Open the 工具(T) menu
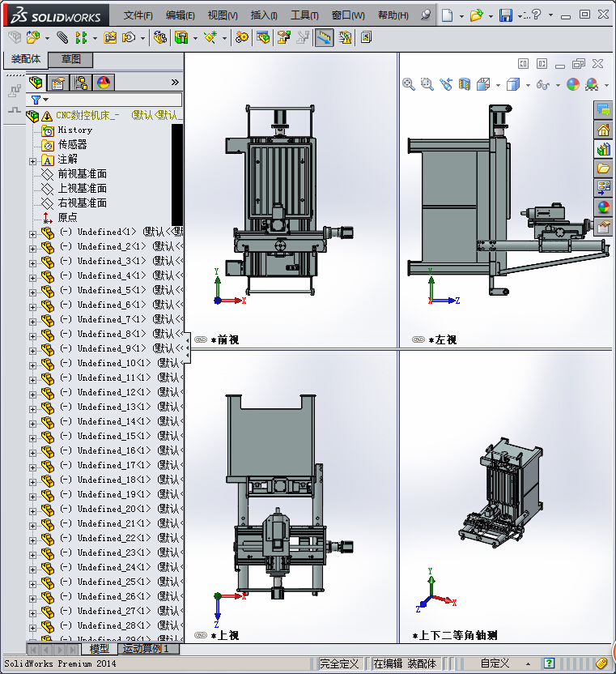Image resolution: width=616 pixels, height=674 pixels. pyautogui.click(x=304, y=15)
